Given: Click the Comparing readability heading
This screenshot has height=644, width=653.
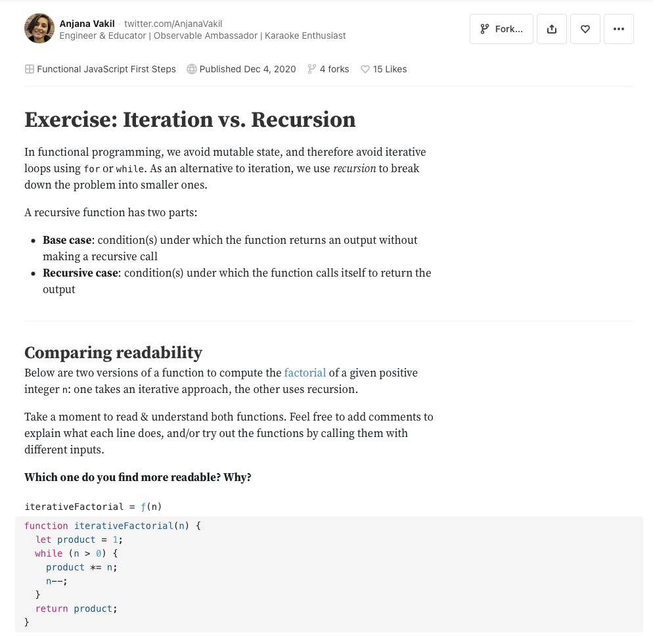Looking at the screenshot, I should 113,353.
